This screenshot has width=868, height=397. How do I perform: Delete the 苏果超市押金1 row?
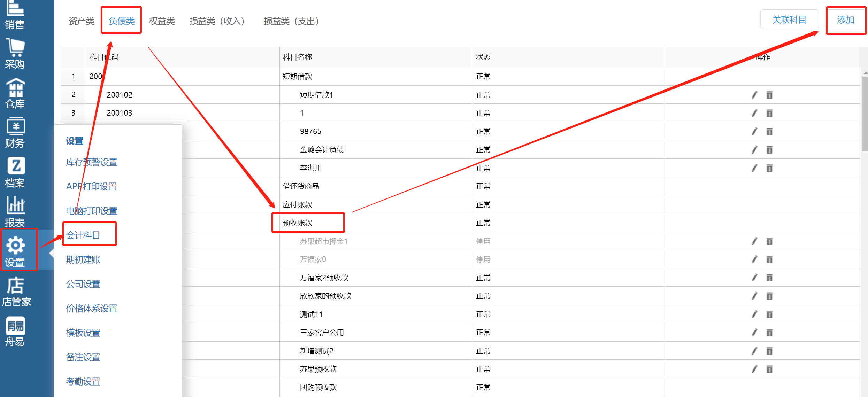tap(769, 241)
